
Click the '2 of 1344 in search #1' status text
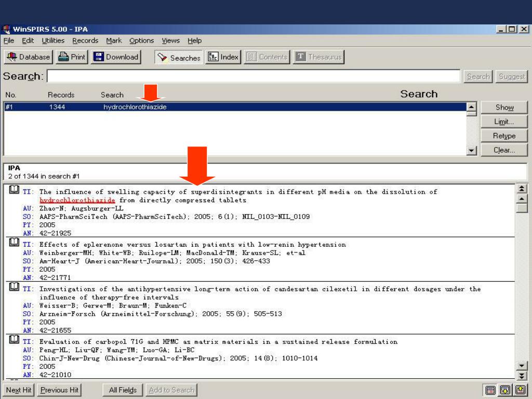[44, 177]
